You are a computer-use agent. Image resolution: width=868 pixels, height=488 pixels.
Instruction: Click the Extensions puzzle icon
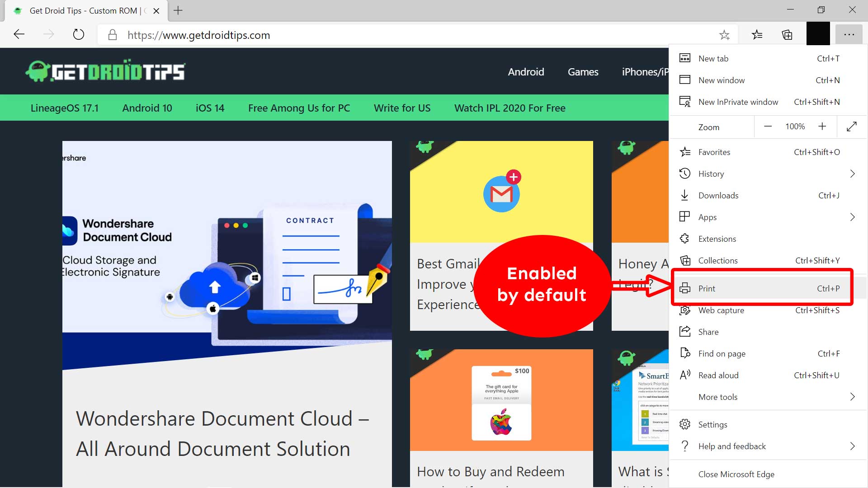click(685, 239)
